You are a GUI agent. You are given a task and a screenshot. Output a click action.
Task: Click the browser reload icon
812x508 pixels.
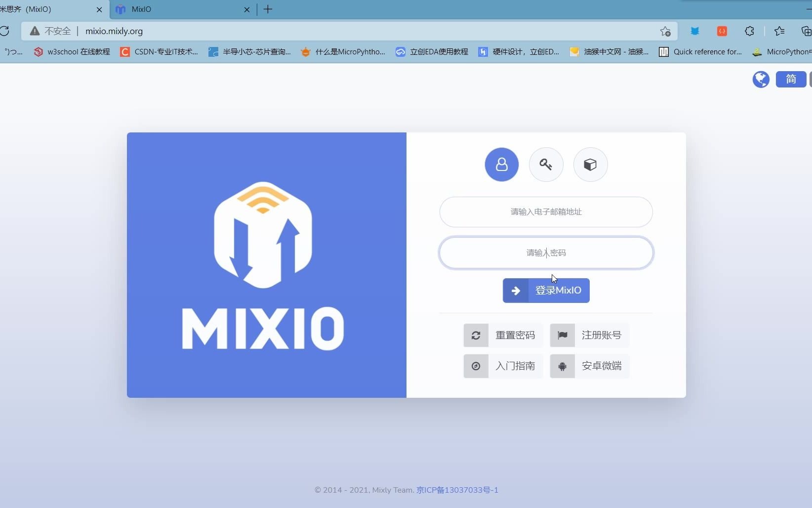4,31
